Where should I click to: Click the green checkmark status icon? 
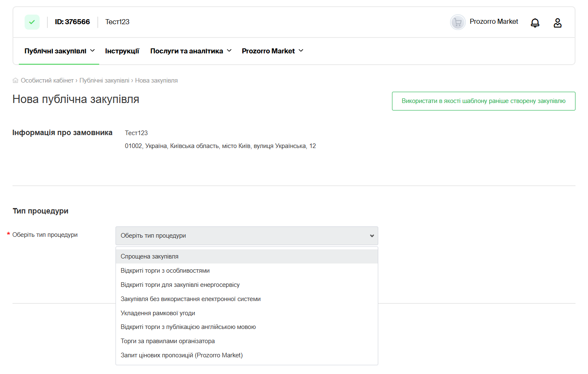pos(32,22)
